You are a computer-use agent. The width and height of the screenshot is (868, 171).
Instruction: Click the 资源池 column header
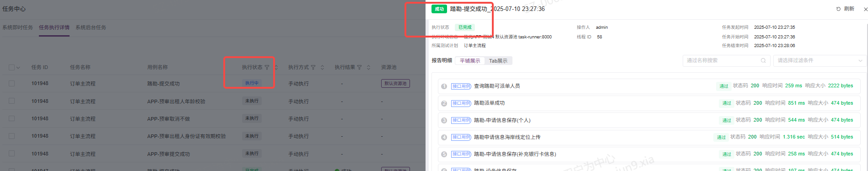tap(388, 67)
